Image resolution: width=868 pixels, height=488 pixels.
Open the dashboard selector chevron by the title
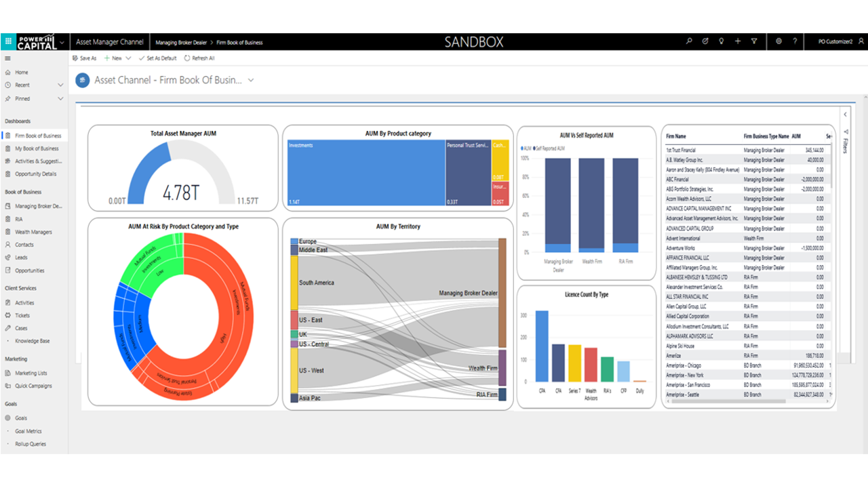[x=251, y=80]
